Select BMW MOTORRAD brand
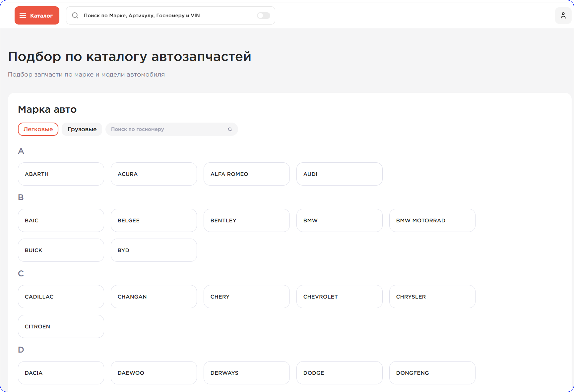This screenshot has width=574, height=392. click(432, 220)
